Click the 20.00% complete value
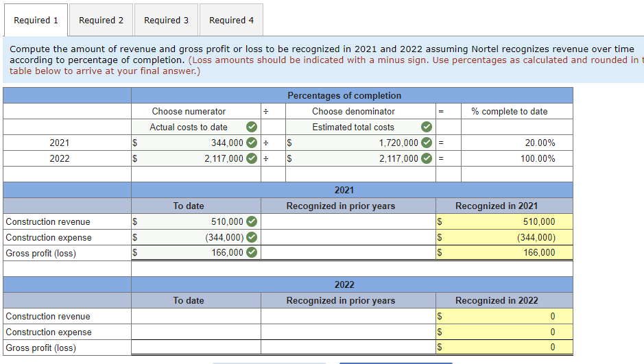The image size is (644, 364). [540, 143]
